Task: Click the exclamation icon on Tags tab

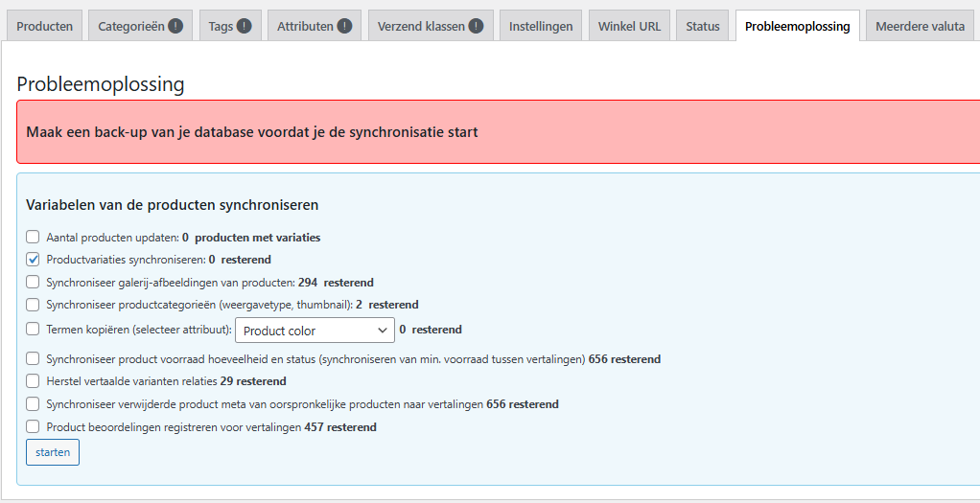Action: pos(245,26)
